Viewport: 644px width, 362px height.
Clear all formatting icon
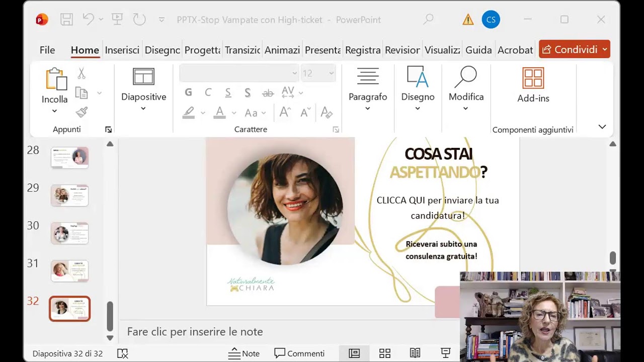click(327, 113)
